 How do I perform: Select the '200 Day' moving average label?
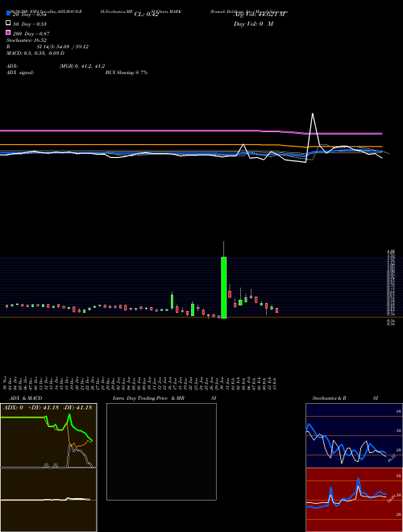click(x=31, y=34)
